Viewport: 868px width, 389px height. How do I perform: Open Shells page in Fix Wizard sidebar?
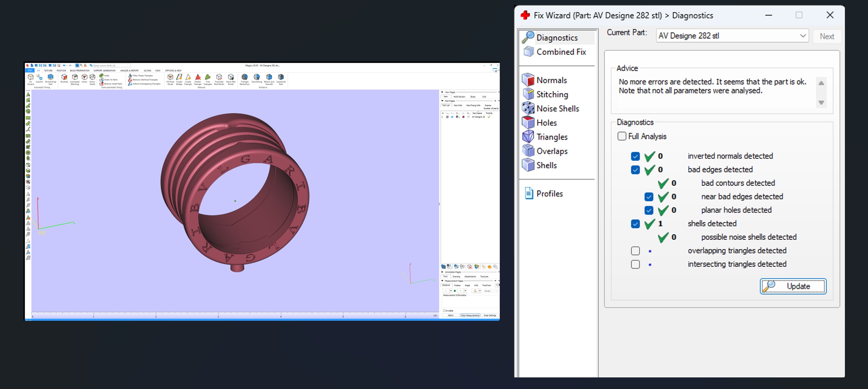point(539,165)
